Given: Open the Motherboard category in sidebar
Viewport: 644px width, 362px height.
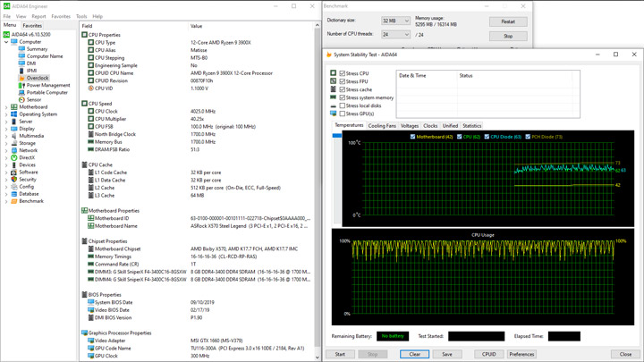Looking at the screenshot, I should [33, 107].
